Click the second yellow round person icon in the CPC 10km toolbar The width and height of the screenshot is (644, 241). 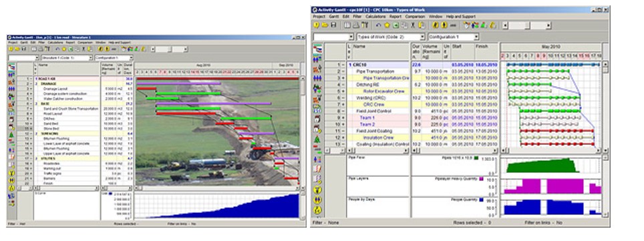pos(444,25)
